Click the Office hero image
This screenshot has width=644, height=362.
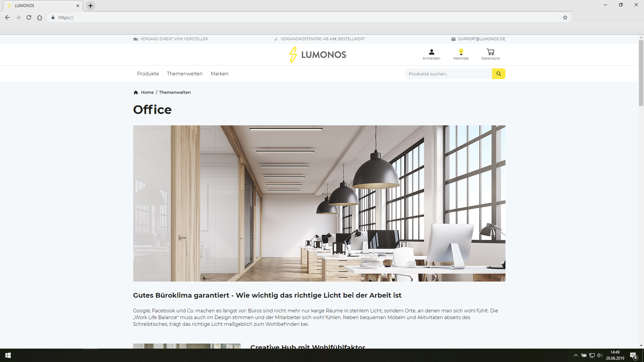click(x=319, y=203)
